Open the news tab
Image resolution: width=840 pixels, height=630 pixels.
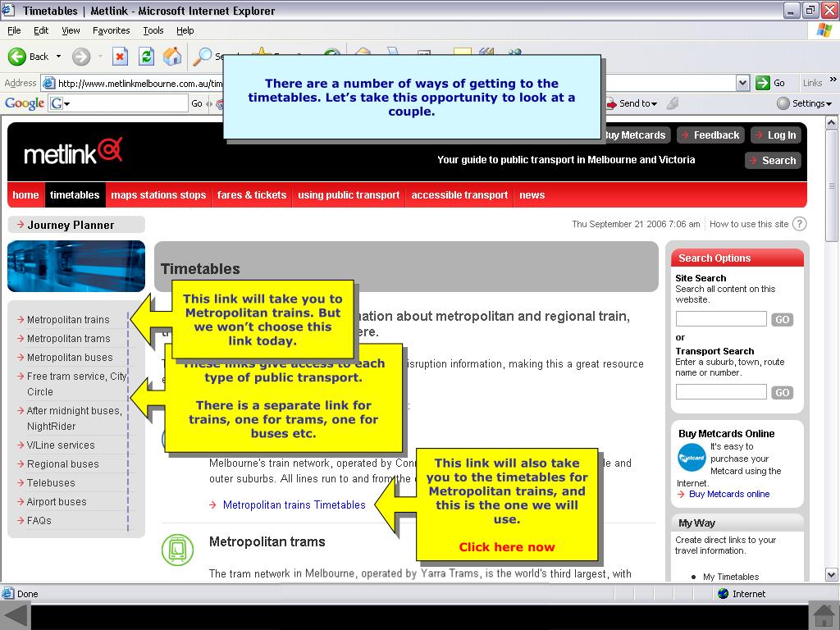click(x=532, y=195)
